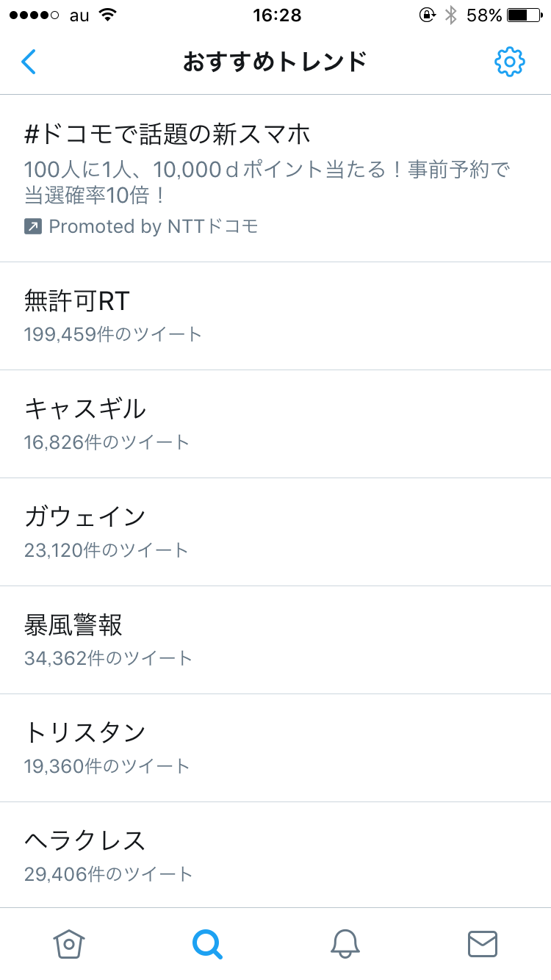This screenshot has width=551, height=980.
Task: Open notifications bell tab
Action: 345,943
